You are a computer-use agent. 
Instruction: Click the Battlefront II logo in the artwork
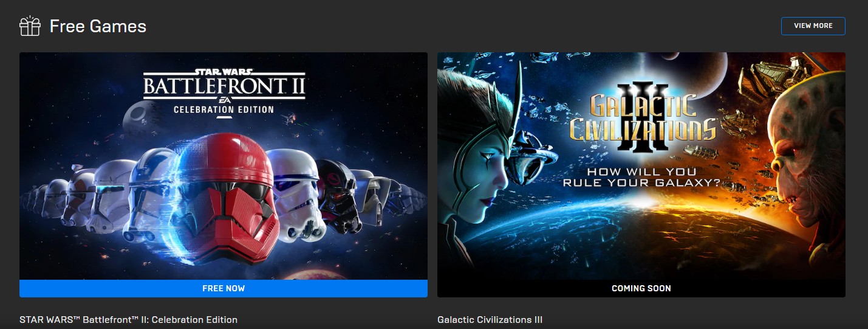[224, 84]
